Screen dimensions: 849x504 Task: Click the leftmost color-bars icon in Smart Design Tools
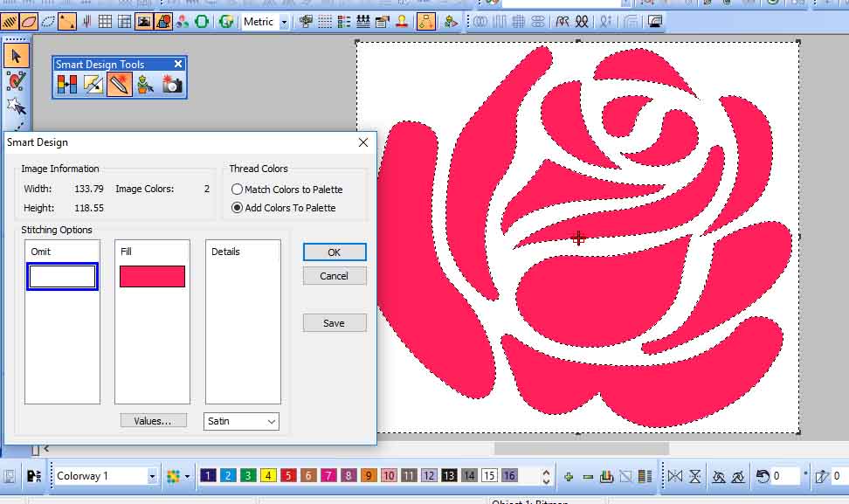[66, 84]
